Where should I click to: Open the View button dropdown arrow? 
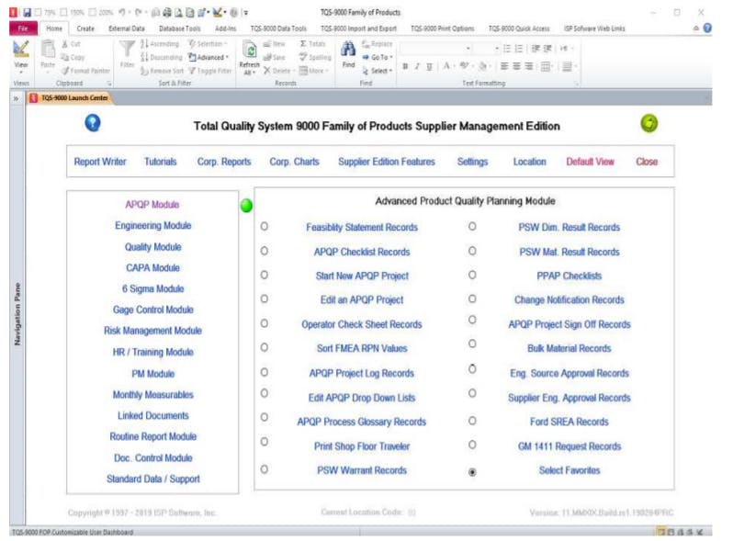pyautogui.click(x=21, y=72)
